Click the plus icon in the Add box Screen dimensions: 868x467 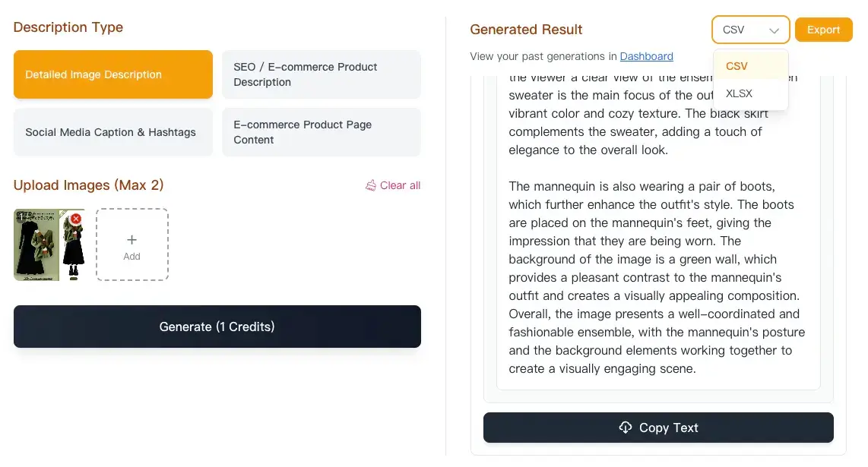click(x=131, y=238)
